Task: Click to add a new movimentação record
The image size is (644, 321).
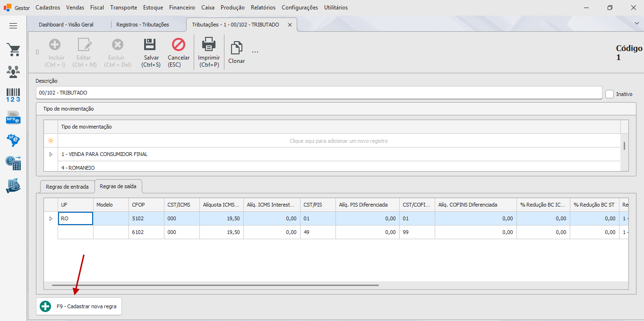Action: point(339,141)
